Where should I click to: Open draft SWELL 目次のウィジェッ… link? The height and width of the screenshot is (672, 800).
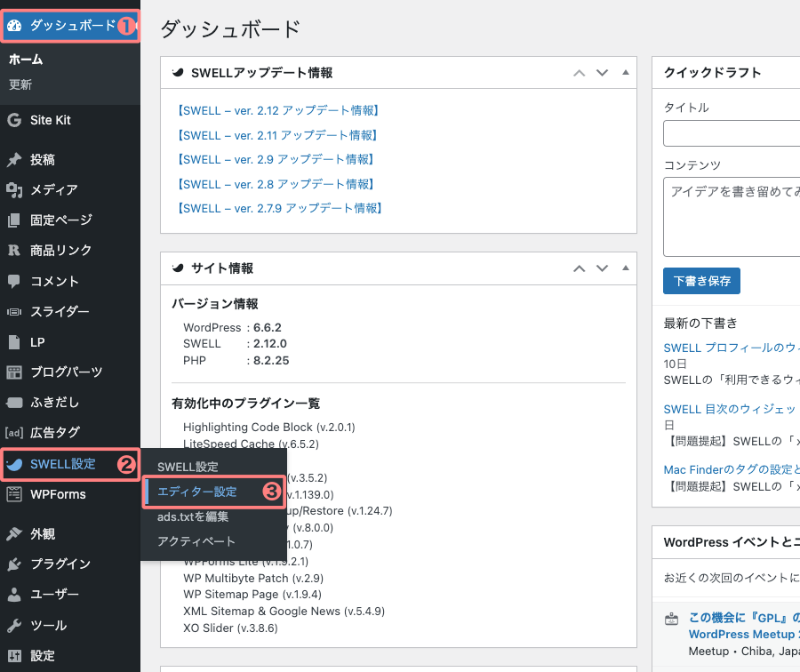coord(732,409)
